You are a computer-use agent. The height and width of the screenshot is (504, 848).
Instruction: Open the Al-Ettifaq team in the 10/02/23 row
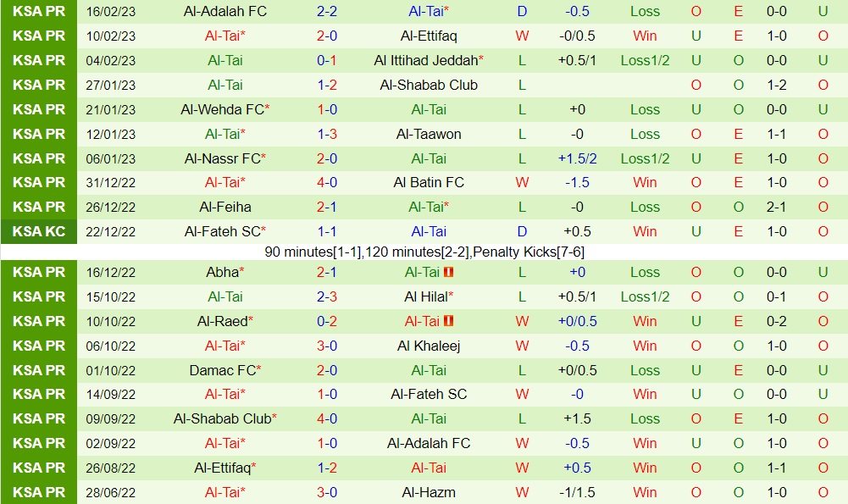(x=429, y=36)
